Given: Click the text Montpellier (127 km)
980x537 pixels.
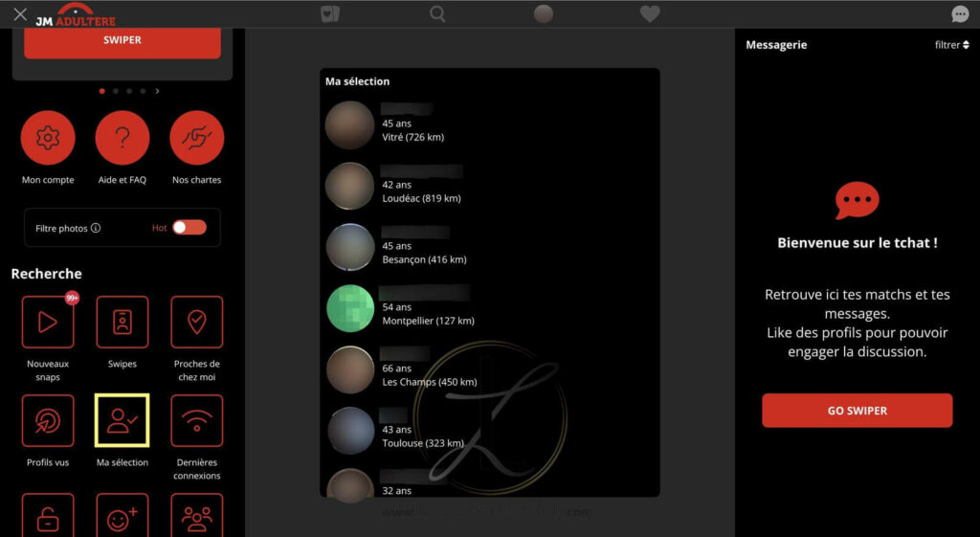Looking at the screenshot, I should coord(428,322).
